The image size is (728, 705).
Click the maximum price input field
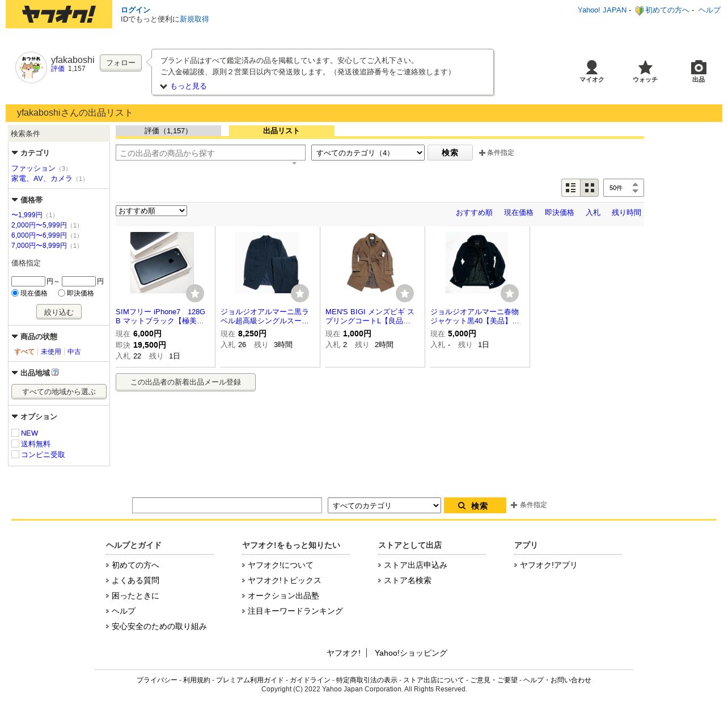79,281
